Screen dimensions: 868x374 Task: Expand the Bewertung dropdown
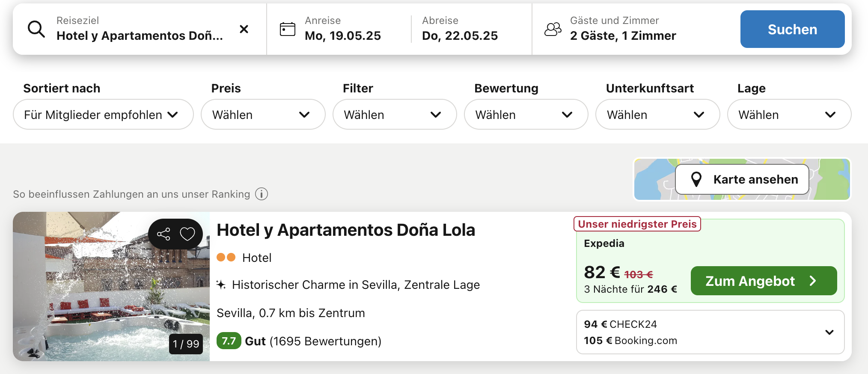(x=526, y=115)
